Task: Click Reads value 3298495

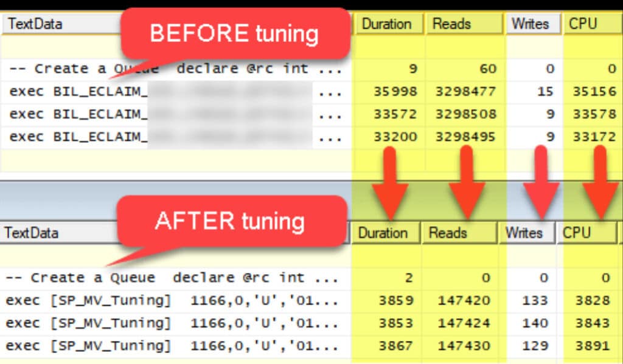Action: click(465, 137)
